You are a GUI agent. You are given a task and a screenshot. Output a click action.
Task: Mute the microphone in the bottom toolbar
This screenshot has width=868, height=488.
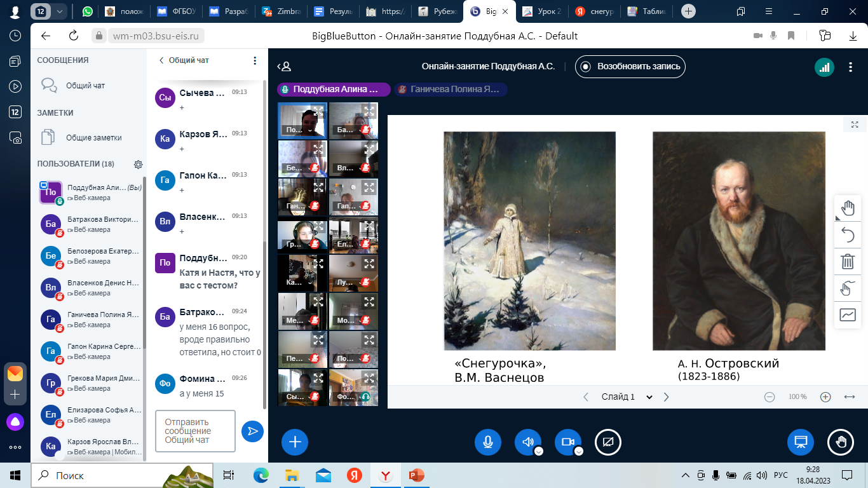click(488, 442)
